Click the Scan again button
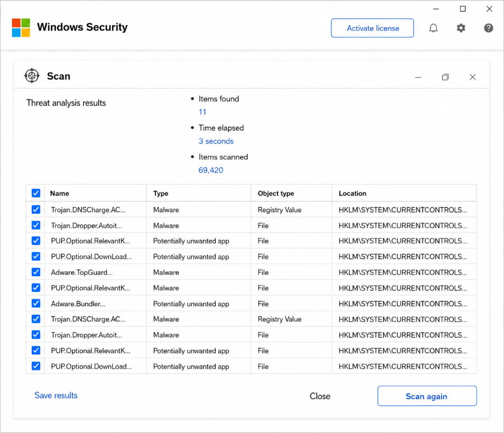Image resolution: width=504 pixels, height=433 pixels. coord(427,396)
